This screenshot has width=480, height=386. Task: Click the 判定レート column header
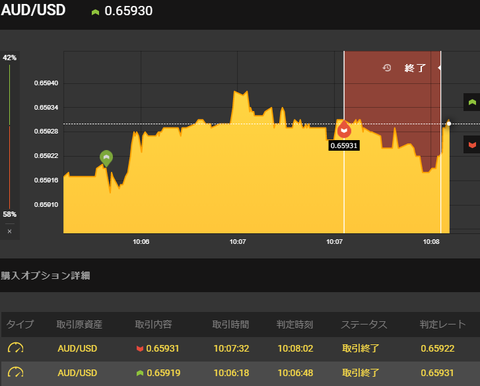(443, 324)
